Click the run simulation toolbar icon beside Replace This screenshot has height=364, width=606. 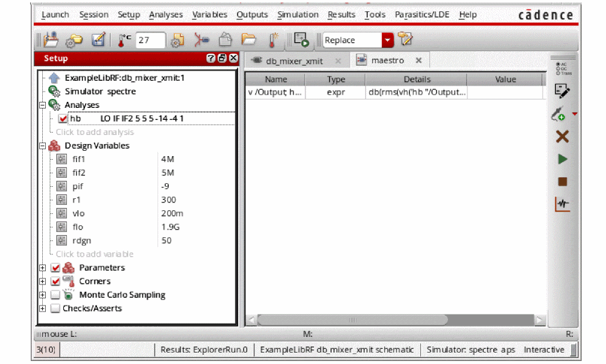pos(301,40)
